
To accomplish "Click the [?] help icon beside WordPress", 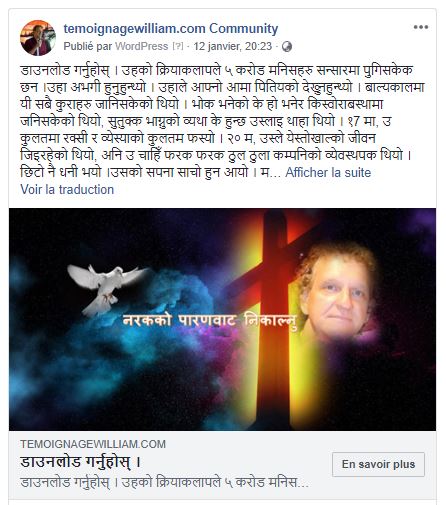I will (x=178, y=46).
